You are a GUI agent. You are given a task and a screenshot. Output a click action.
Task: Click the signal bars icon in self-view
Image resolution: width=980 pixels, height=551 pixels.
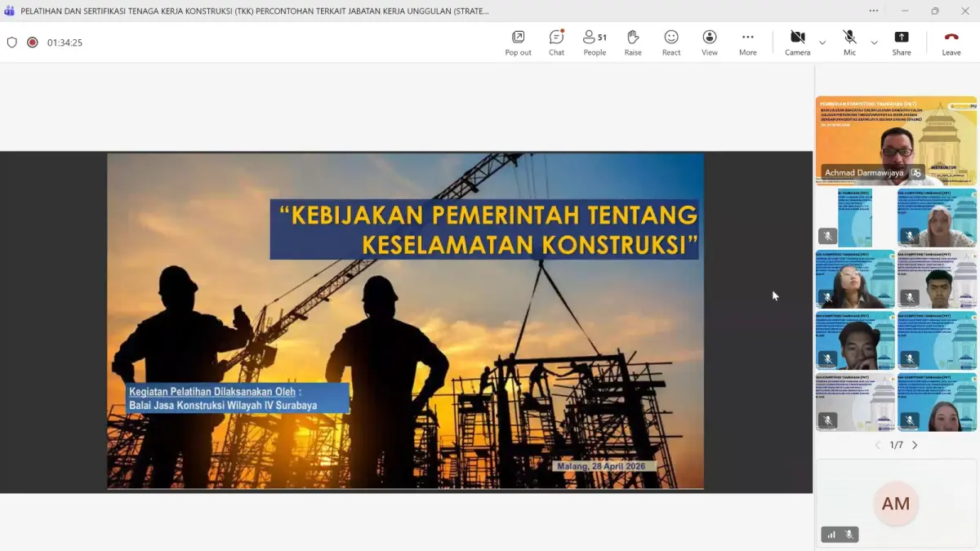coord(831,535)
